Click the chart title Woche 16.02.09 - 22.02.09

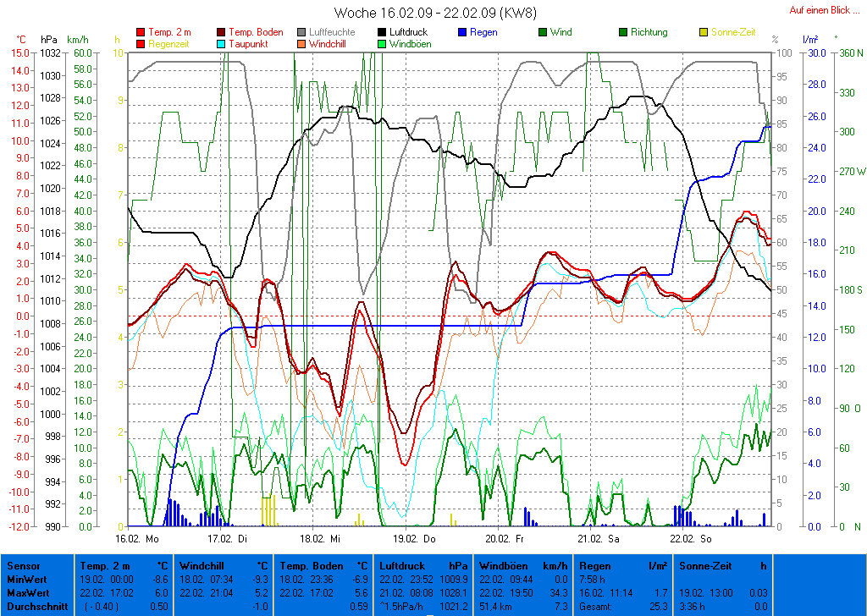pyautogui.click(x=434, y=13)
